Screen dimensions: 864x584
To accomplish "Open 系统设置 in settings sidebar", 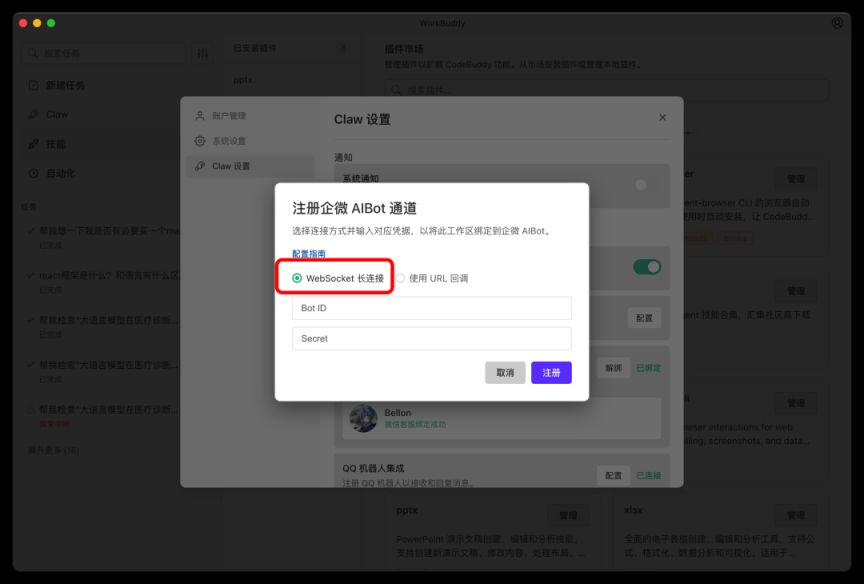I will [200, 141].
